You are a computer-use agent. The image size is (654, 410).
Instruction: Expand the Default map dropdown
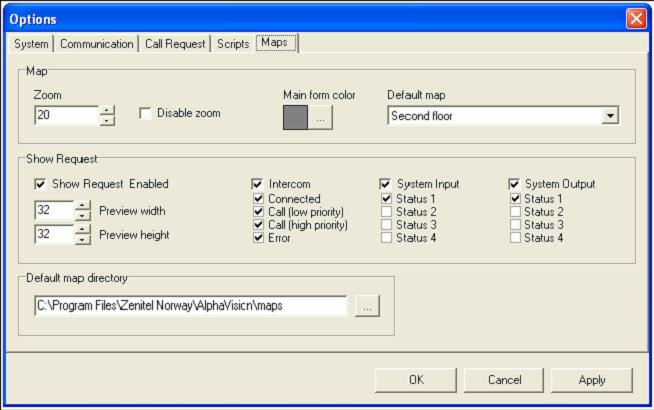(x=610, y=115)
